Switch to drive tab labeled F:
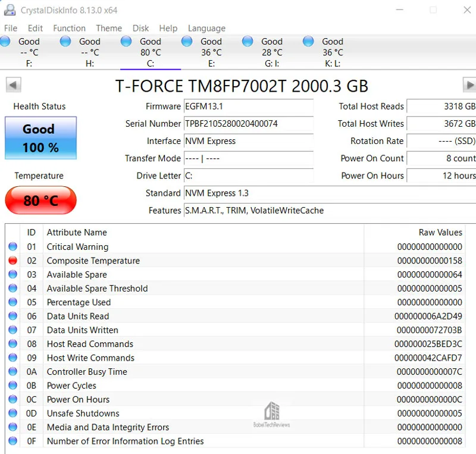The image size is (476, 454). (x=29, y=52)
